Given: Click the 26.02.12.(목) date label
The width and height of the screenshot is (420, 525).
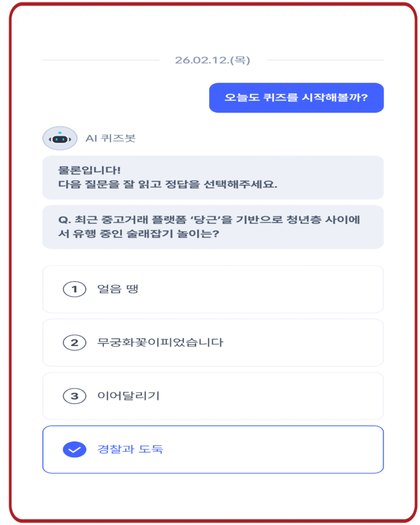Looking at the screenshot, I should 212,60.
